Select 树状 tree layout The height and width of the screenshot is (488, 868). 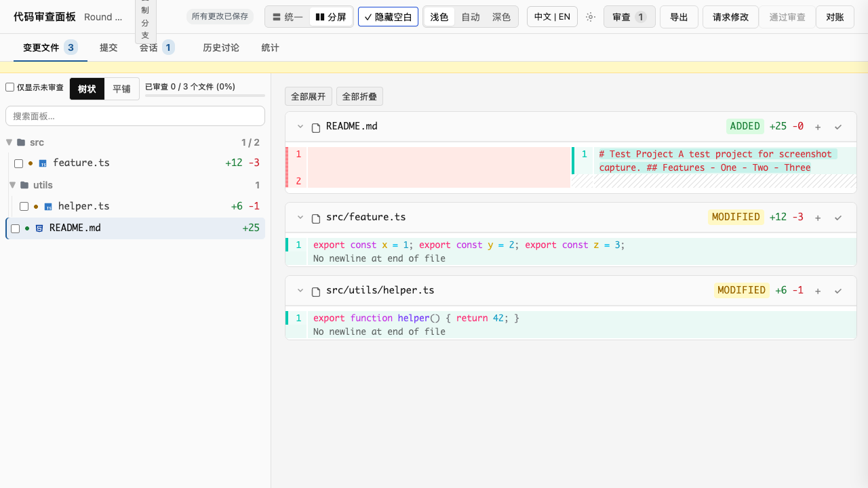coord(87,89)
